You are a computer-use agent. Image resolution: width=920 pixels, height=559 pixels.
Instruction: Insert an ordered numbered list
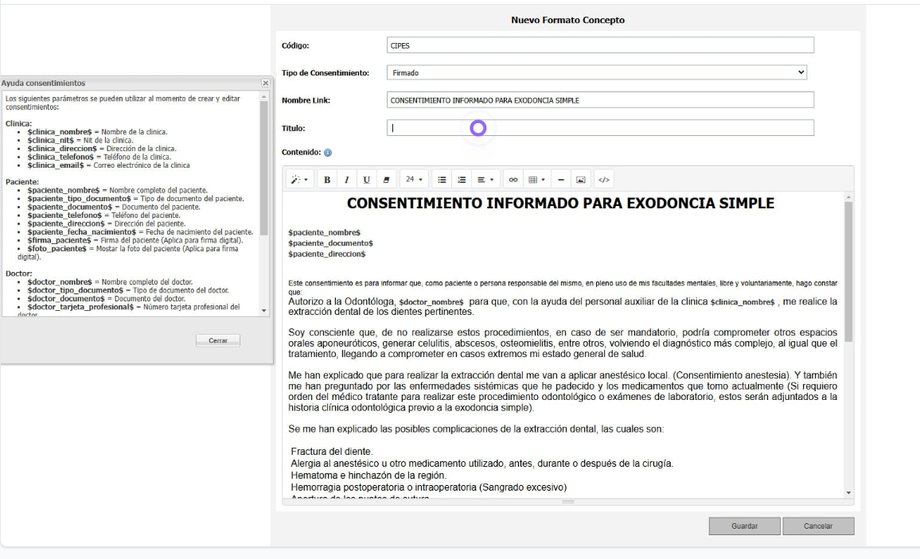[462, 179]
